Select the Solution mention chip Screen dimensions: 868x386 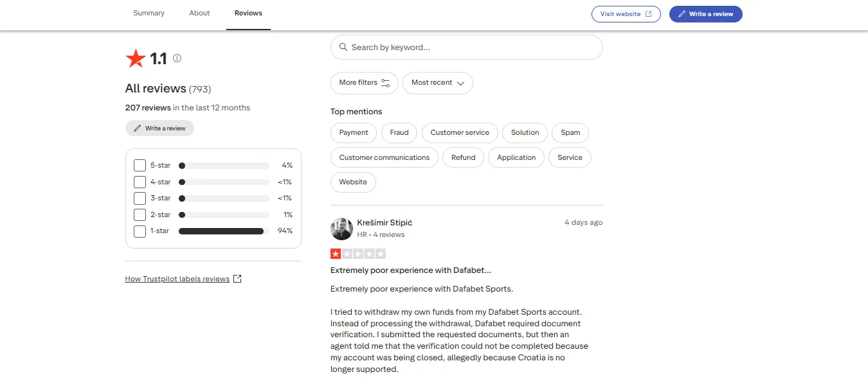pyautogui.click(x=525, y=133)
